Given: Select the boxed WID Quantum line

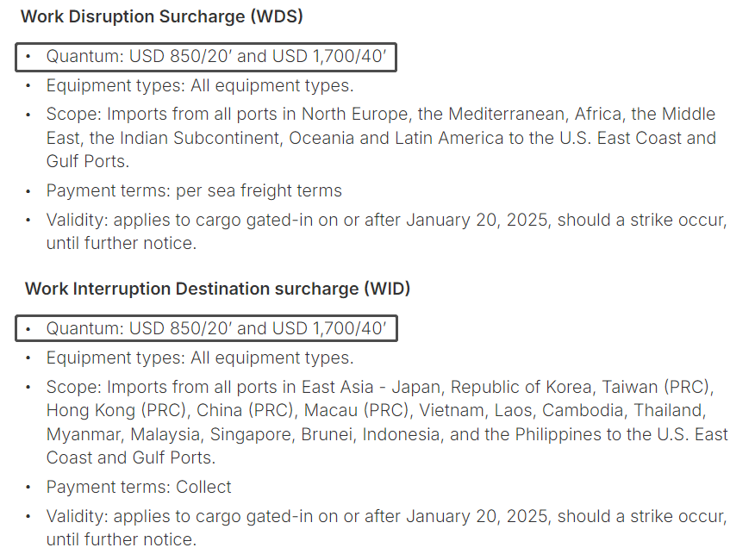Looking at the screenshot, I should pyautogui.click(x=206, y=328).
